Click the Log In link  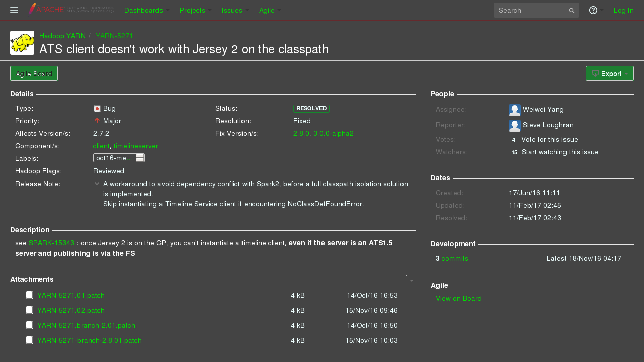click(x=624, y=10)
